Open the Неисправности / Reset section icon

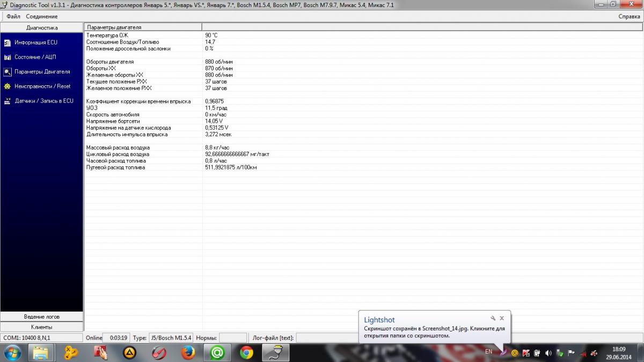pos(8,86)
